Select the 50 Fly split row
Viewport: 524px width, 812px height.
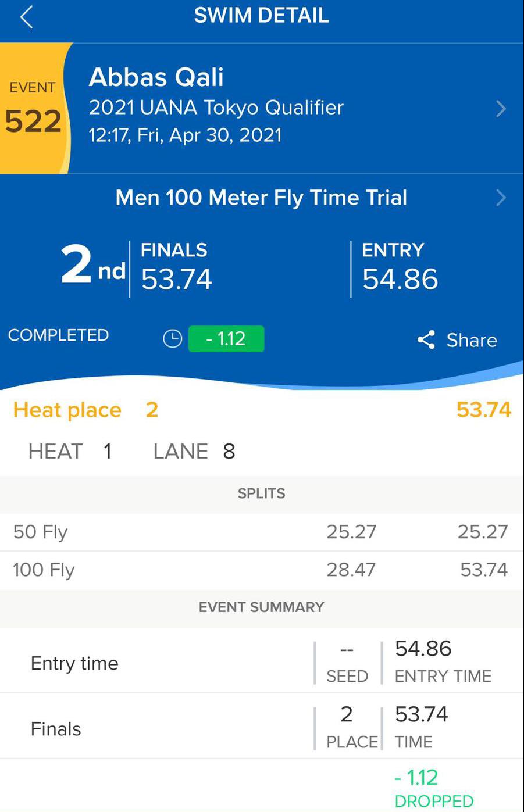[262, 532]
